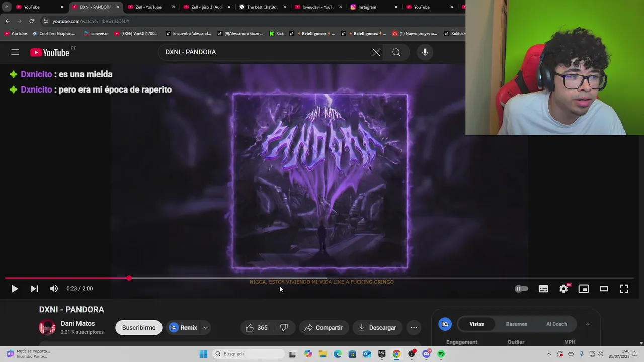Open Outlook from the taskbar
The image size is (644, 362).
367,354
